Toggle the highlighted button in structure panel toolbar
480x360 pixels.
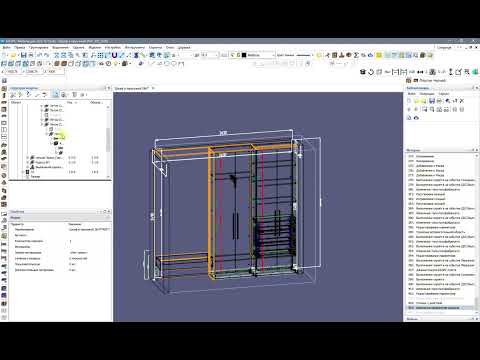pyautogui.click(x=56, y=95)
